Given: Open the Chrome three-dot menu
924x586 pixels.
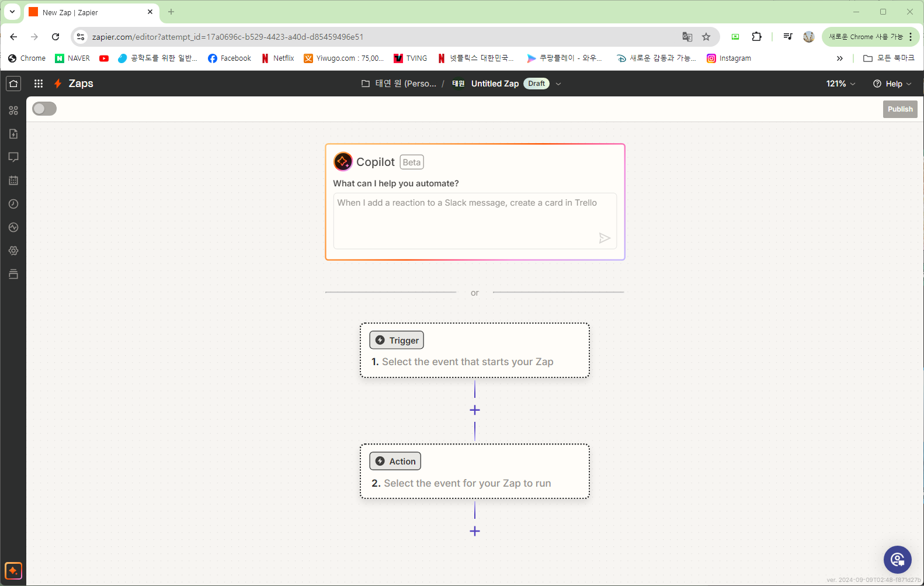Looking at the screenshot, I should (911, 37).
